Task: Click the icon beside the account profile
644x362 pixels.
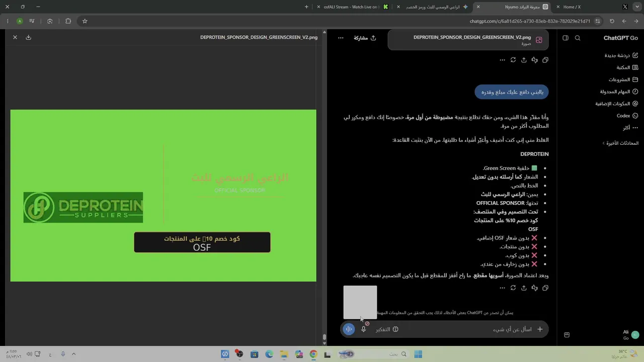Action: pyautogui.click(x=567, y=335)
